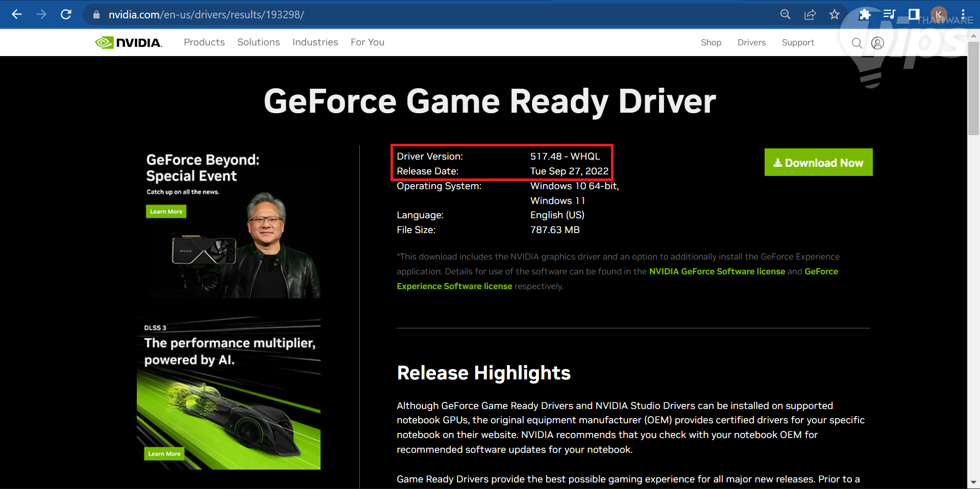Open the NVIDIA account login icon
The height and width of the screenshot is (489, 980).
(x=877, y=43)
